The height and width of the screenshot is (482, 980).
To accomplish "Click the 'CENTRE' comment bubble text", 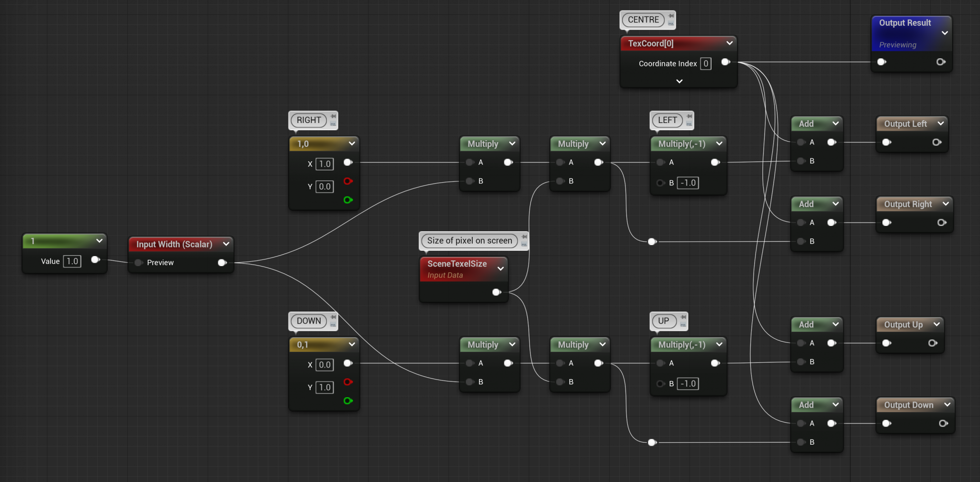I will pyautogui.click(x=643, y=20).
